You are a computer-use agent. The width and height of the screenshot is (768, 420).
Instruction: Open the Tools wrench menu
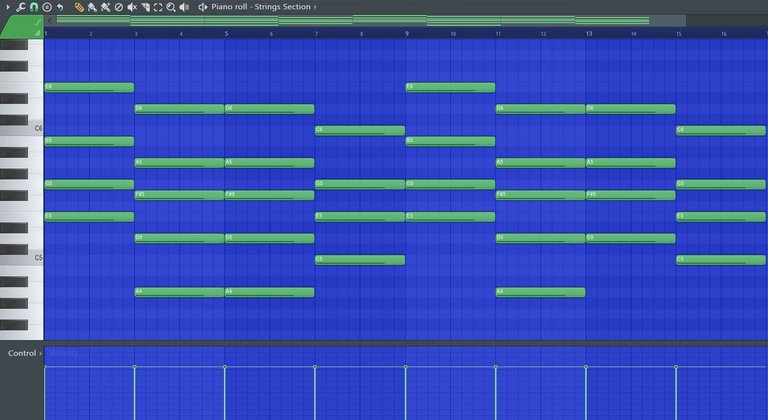[21, 7]
